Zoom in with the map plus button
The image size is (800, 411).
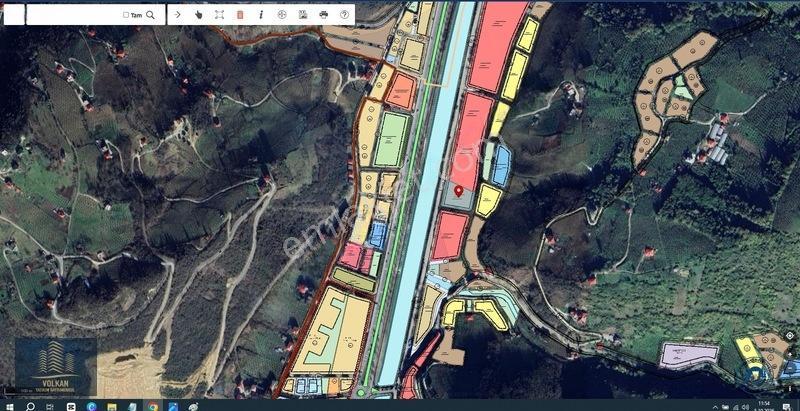(790, 354)
